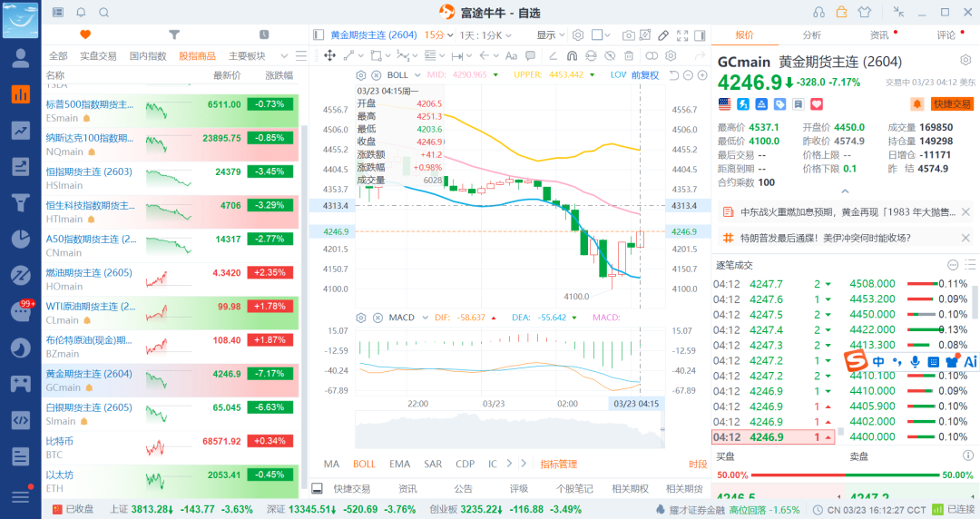Toggle the mini floating window mode icon
Image resolution: width=980 pixels, height=519 pixels.
click(898, 13)
